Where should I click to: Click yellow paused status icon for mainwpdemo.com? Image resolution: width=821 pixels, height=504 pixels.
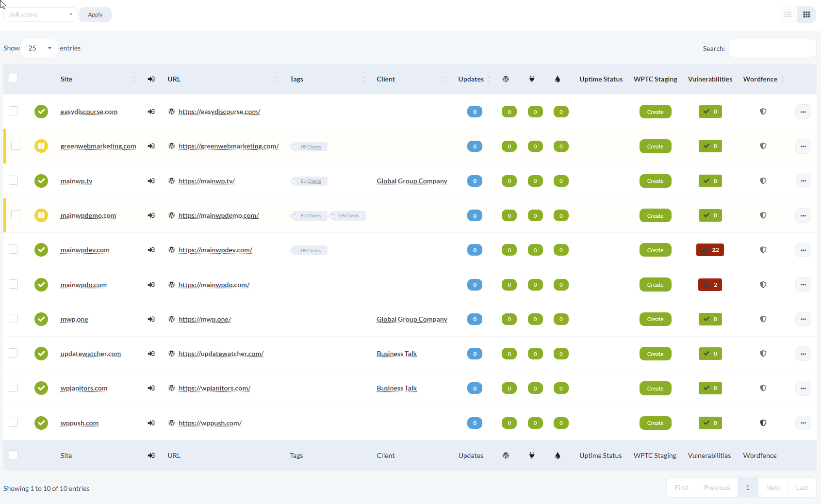[41, 215]
